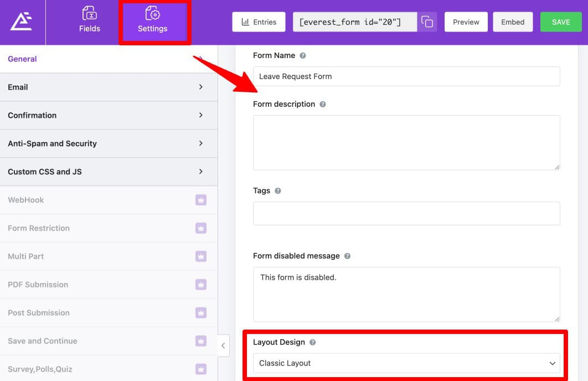
Task: Expand Confirmation section chevron
Action: 201,115
